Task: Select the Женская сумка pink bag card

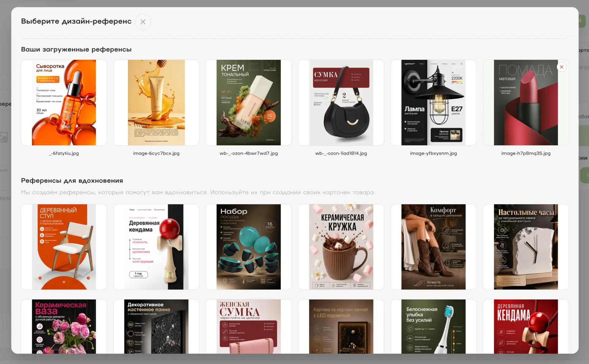Action: pos(248,327)
